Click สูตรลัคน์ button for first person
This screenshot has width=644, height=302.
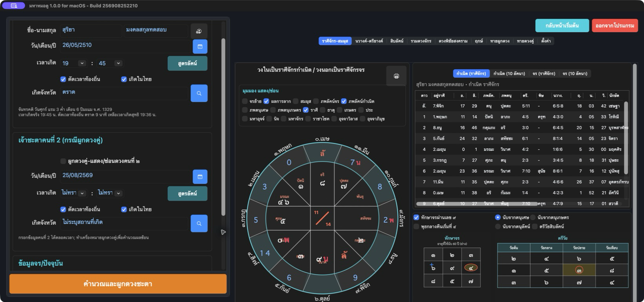187,63
